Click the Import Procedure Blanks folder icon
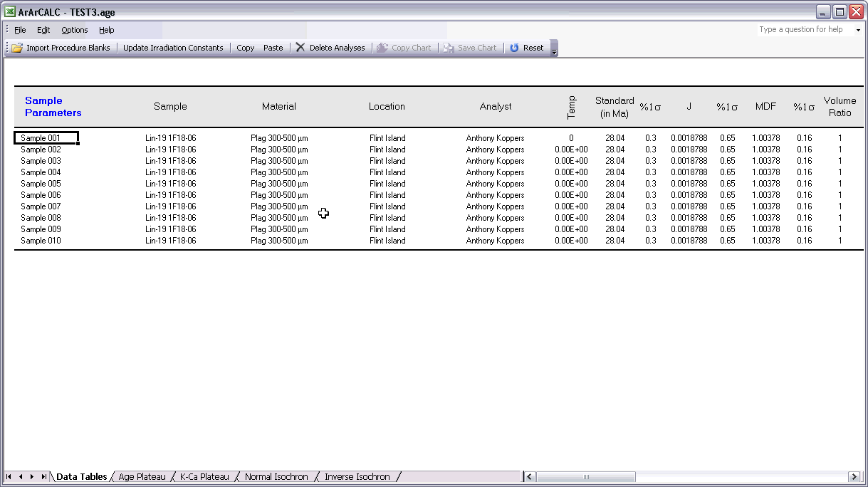Viewport: 868px width, 487px height. tap(17, 48)
